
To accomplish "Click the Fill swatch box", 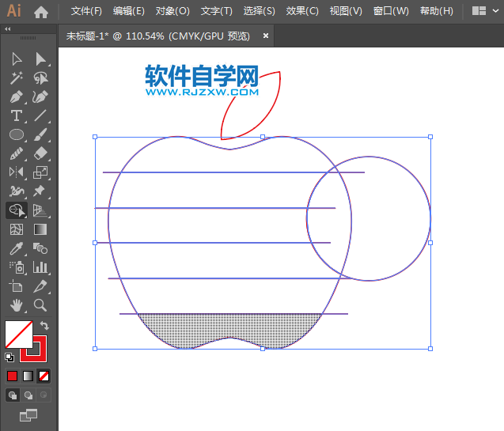I will click(19, 335).
